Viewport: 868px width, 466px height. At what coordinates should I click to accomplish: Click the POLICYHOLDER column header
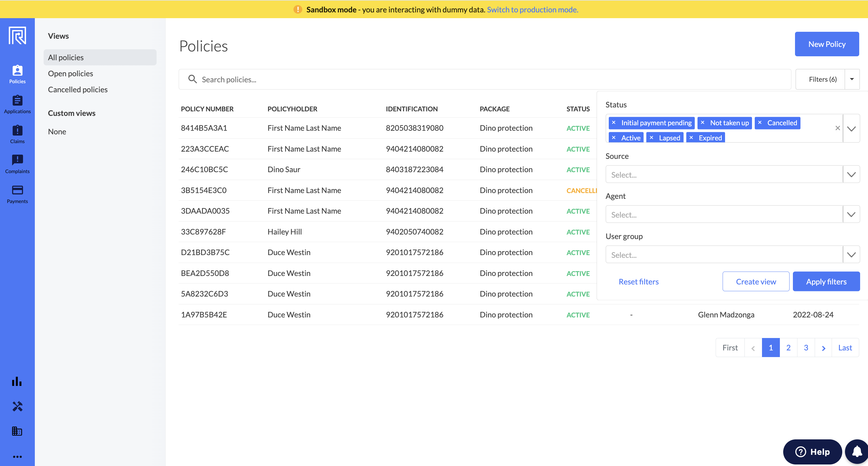click(x=293, y=109)
